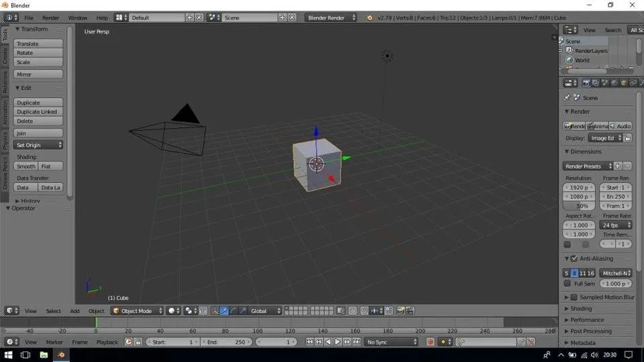Click the OpenGL render active viewport icon
The image size is (644, 362).
400,310
